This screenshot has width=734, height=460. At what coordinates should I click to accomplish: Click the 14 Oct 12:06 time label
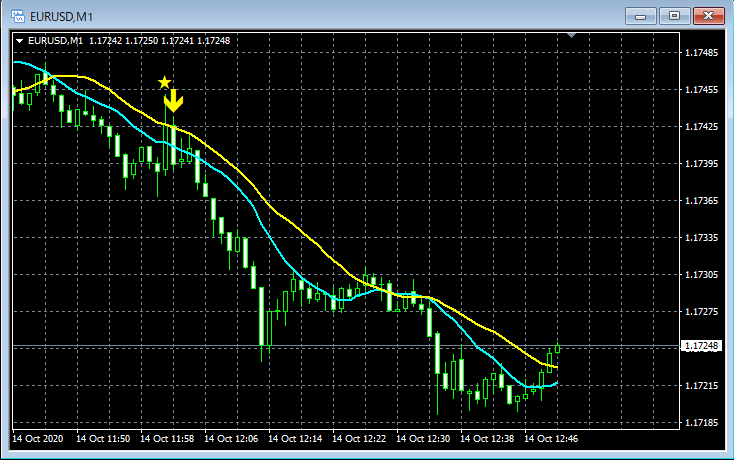point(231,439)
